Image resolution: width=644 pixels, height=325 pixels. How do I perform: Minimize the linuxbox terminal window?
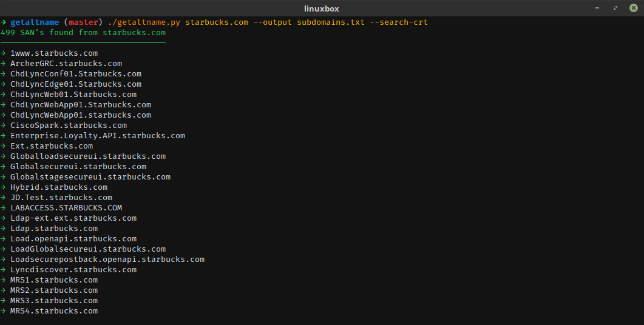[597, 8]
